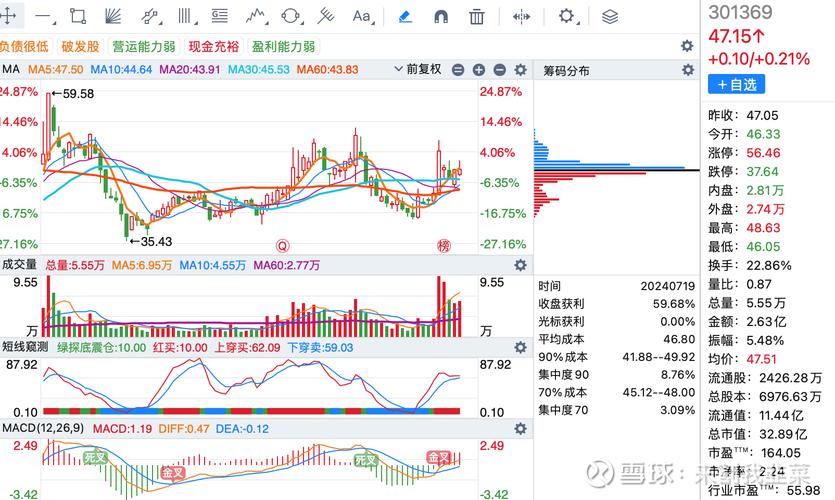Screen dimensions: 835x500
Task: Click the 收盘获利 value 59.68%
Action: 674,304
